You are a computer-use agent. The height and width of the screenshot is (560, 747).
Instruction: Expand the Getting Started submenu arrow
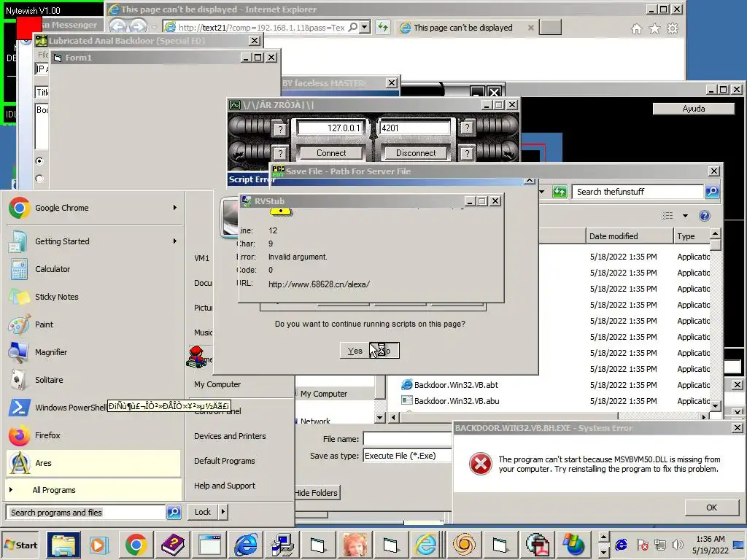tap(175, 241)
